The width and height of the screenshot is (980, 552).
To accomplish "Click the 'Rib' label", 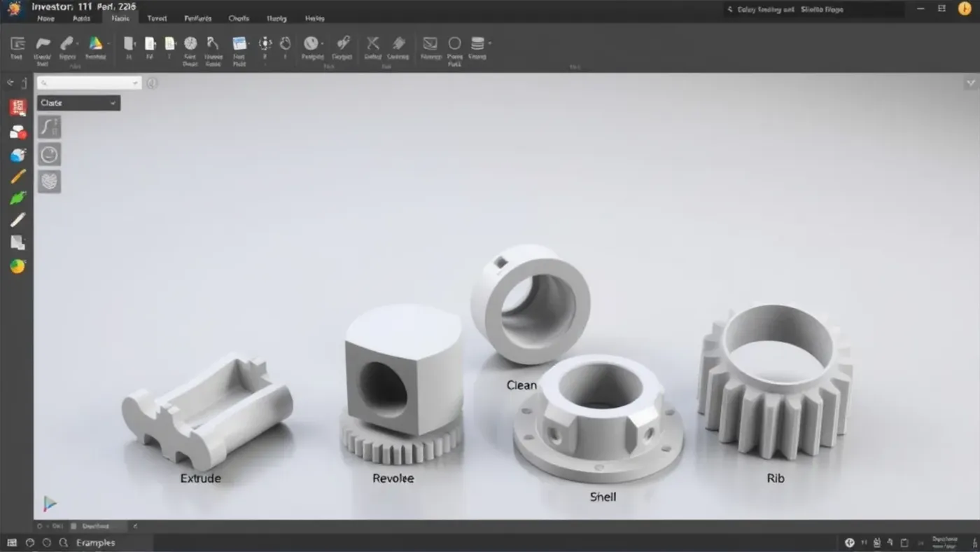I will [x=776, y=478].
